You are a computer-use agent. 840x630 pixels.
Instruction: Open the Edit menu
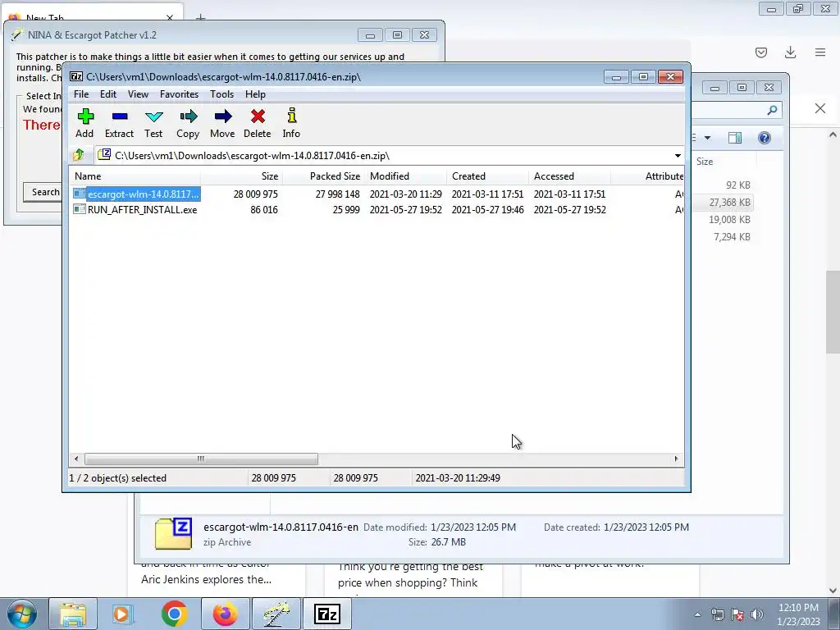[x=108, y=94]
